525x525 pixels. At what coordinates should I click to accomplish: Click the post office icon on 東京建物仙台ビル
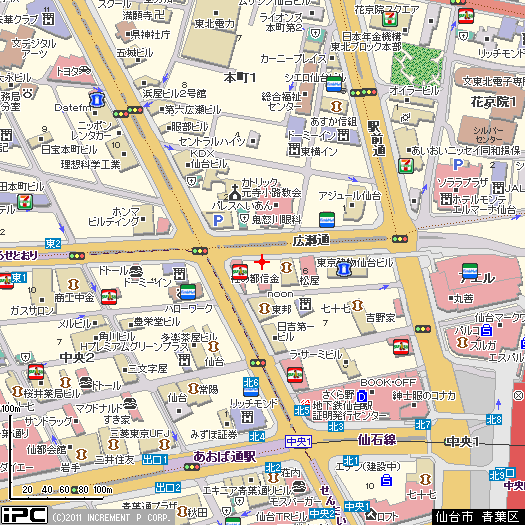[x=343, y=270]
